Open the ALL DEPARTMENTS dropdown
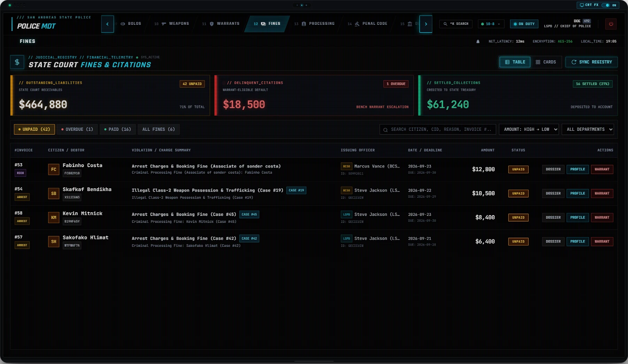Image resolution: width=628 pixels, height=364 pixels. coord(588,129)
